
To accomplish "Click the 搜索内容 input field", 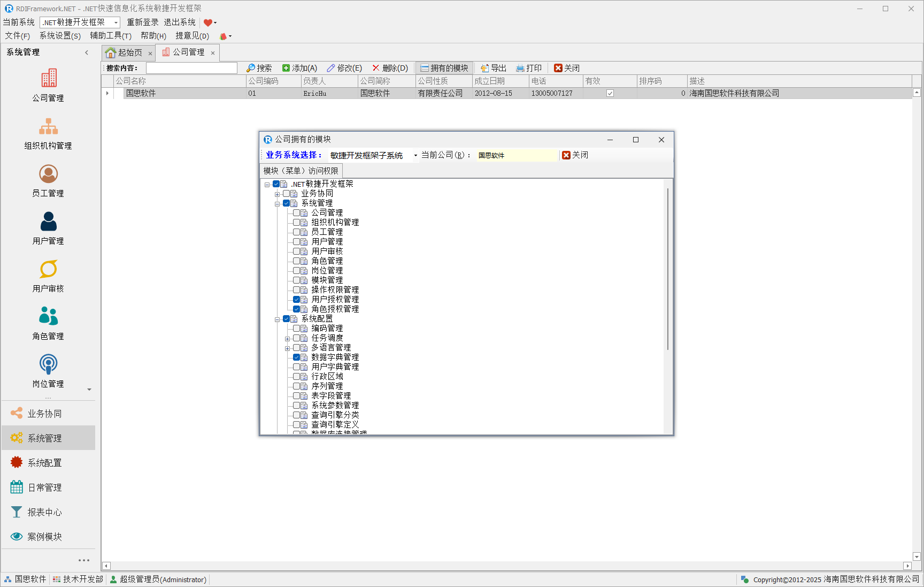I will 191,68.
